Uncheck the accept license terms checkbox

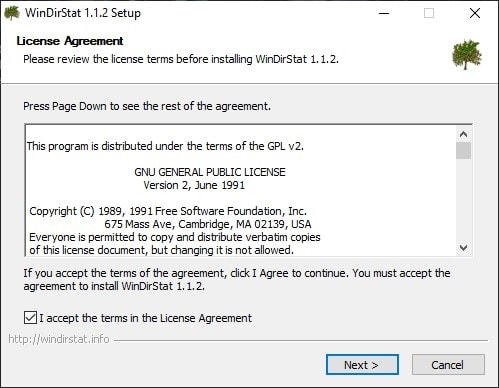(x=30, y=318)
